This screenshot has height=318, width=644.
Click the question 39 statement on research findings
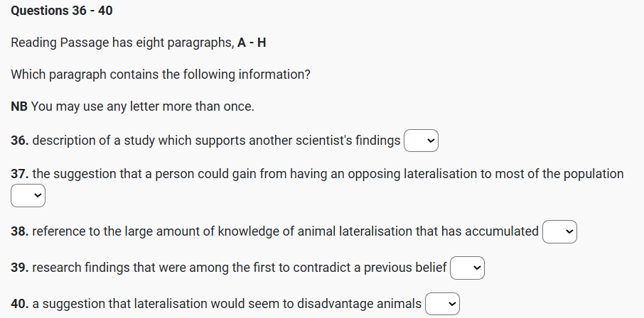click(239, 268)
